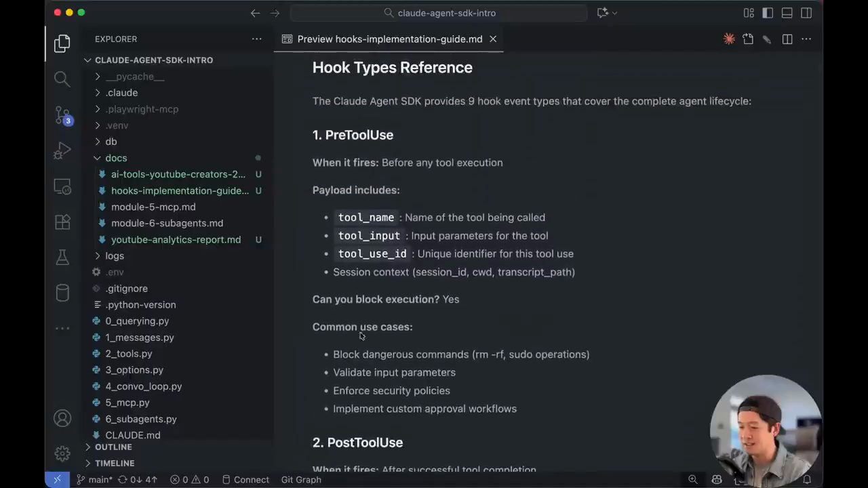Open the Accounts menu

(62, 419)
